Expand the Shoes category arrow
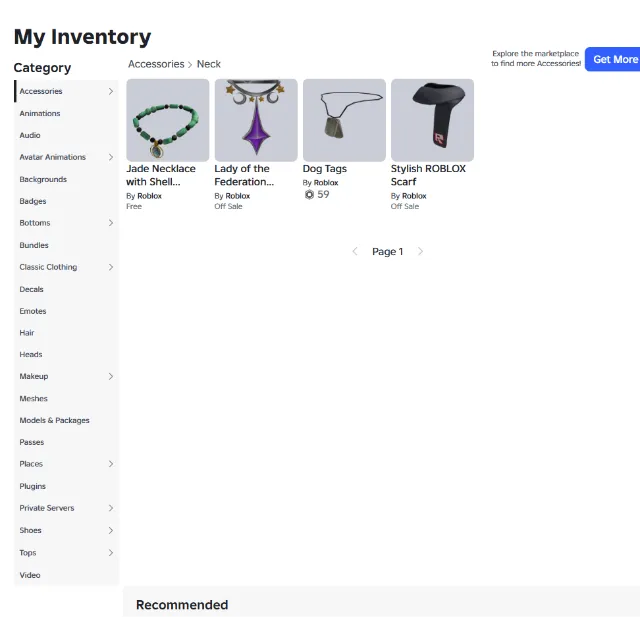This screenshot has height=640, width=640. [111, 530]
